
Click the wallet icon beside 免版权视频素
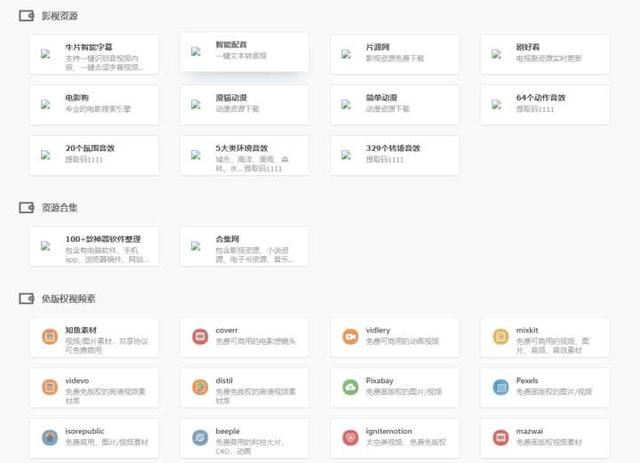click(x=27, y=298)
